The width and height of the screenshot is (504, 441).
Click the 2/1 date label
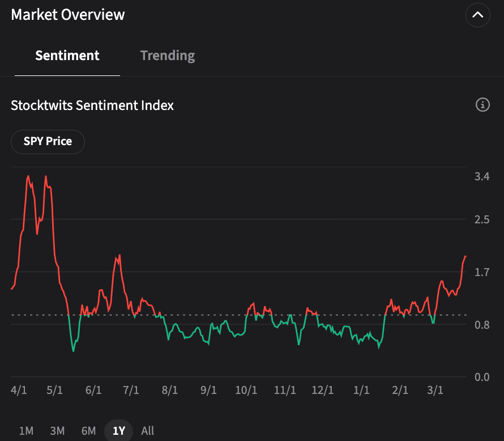[400, 390]
